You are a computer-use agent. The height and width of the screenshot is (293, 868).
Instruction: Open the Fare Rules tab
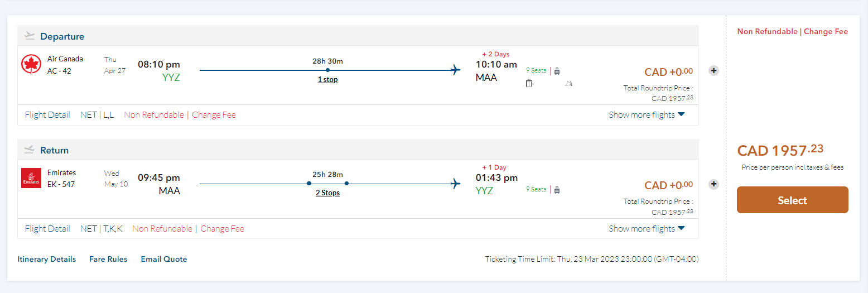tap(108, 259)
